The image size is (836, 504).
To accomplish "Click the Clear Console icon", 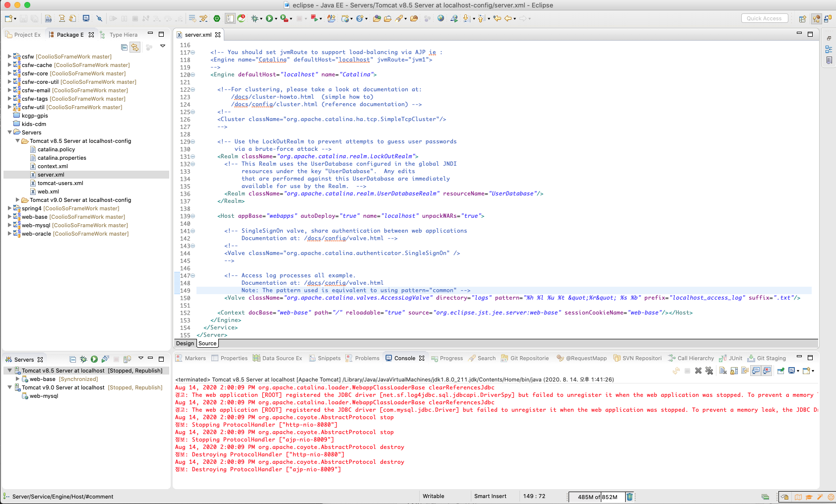I will (x=723, y=371).
